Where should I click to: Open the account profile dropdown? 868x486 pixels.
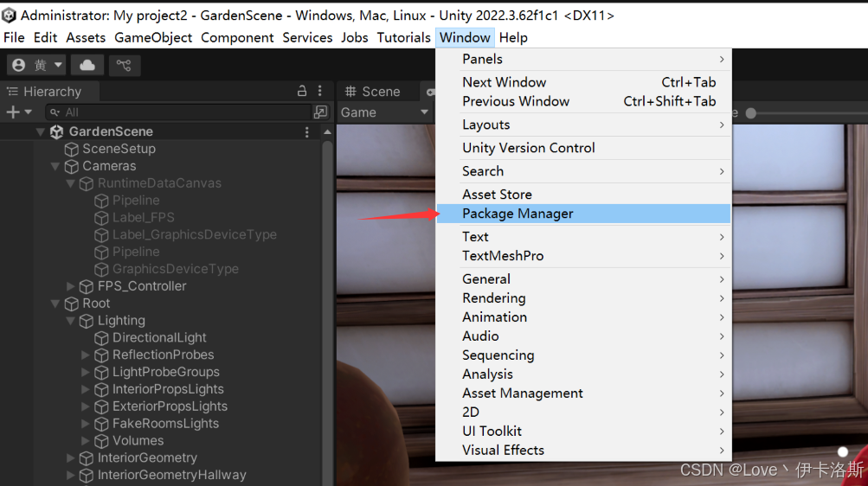pyautogui.click(x=36, y=65)
